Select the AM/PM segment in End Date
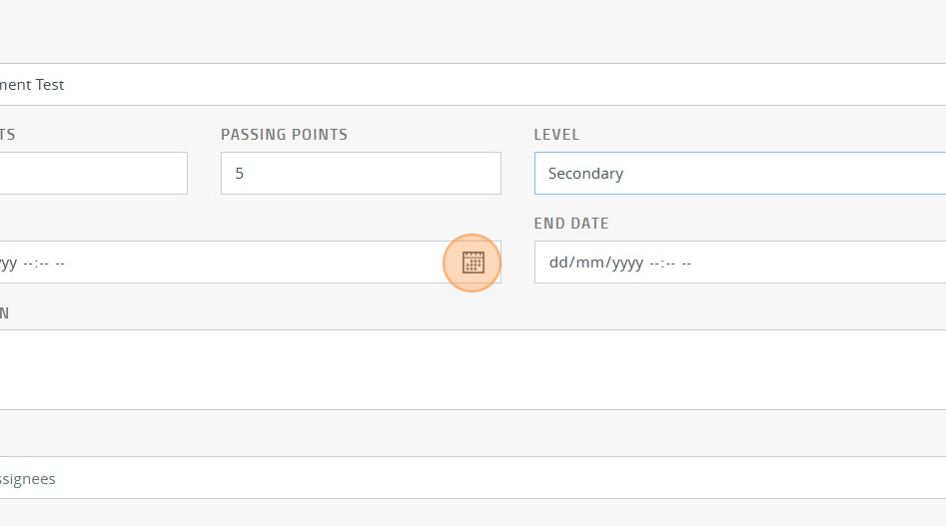 687,263
